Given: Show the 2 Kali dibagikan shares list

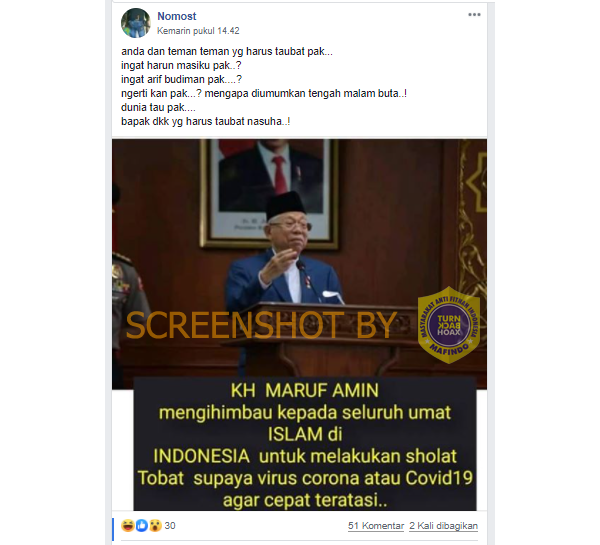Looking at the screenshot, I should (443, 526).
